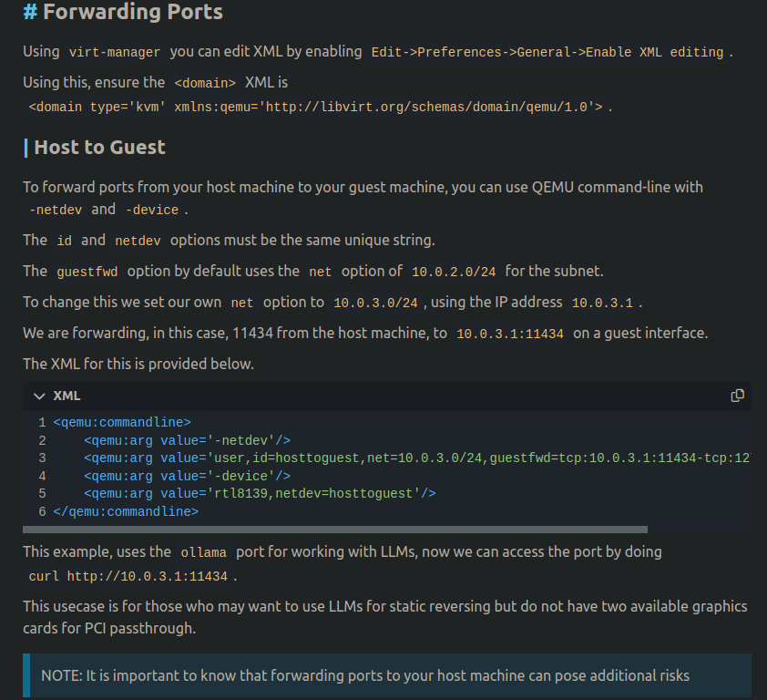
Task: Click the '-netdev' inline code in paragraph
Action: (x=56, y=210)
